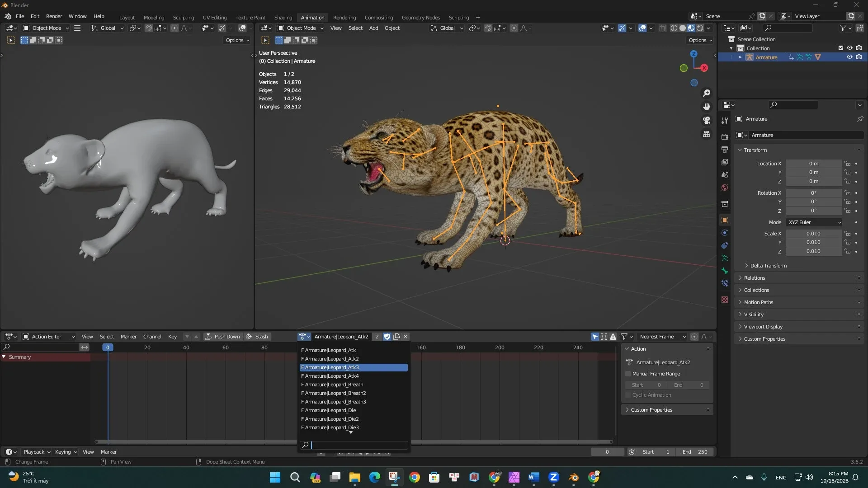The width and height of the screenshot is (868, 488).
Task: Open Google Chrome from the taskbar
Action: pyautogui.click(x=414, y=477)
